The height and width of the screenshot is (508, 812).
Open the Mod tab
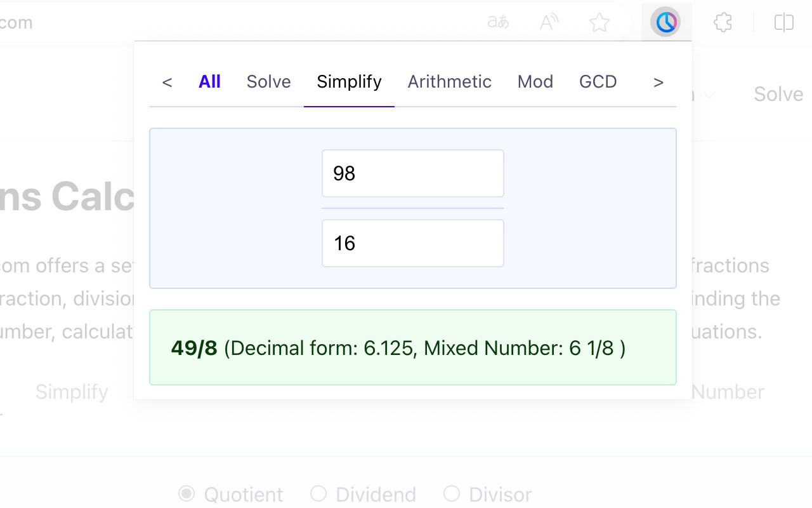click(x=535, y=82)
